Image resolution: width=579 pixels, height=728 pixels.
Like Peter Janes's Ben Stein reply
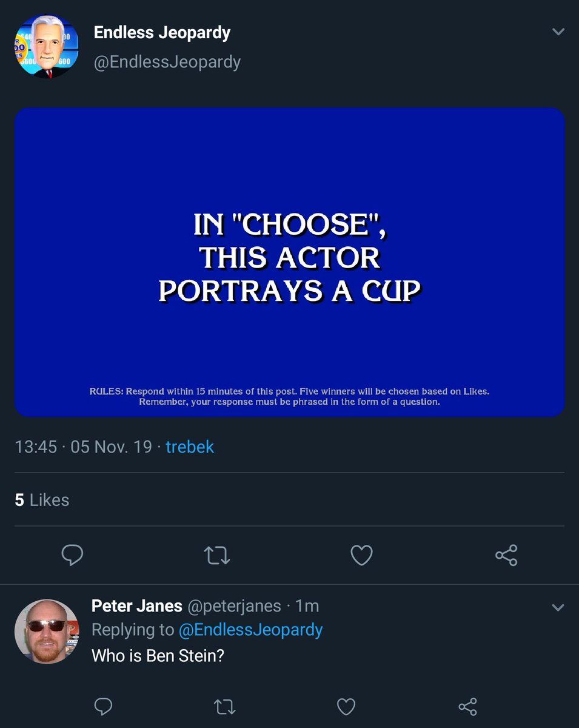coord(346,706)
